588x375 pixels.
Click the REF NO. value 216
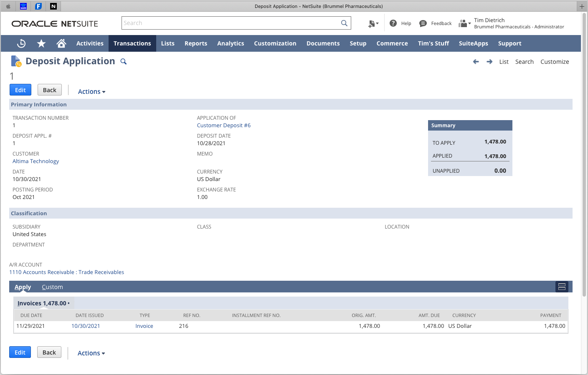point(184,326)
